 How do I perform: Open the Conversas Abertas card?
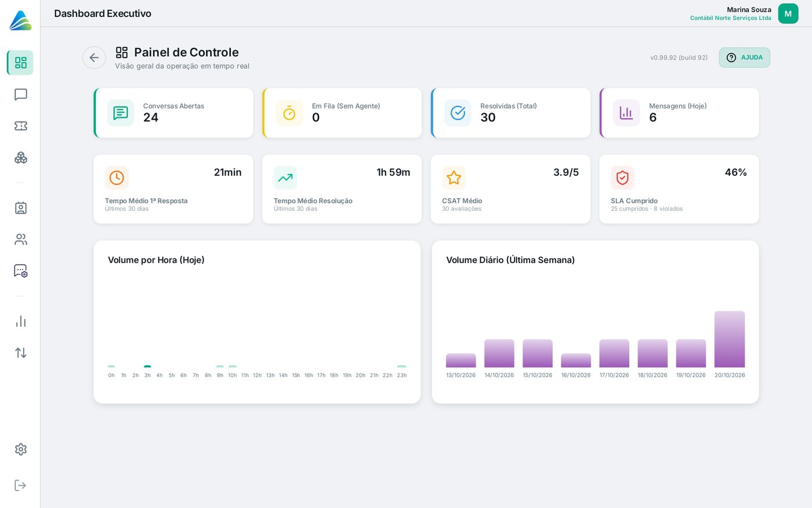pyautogui.click(x=173, y=113)
